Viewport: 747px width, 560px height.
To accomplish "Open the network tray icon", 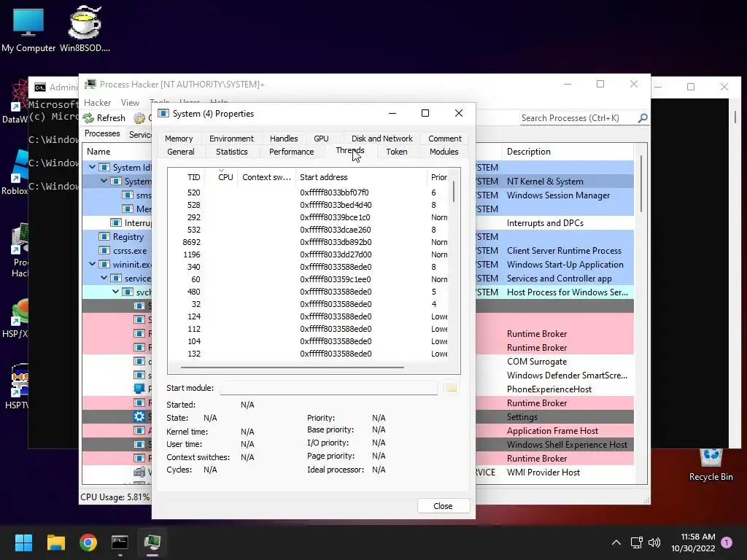I will point(636,542).
